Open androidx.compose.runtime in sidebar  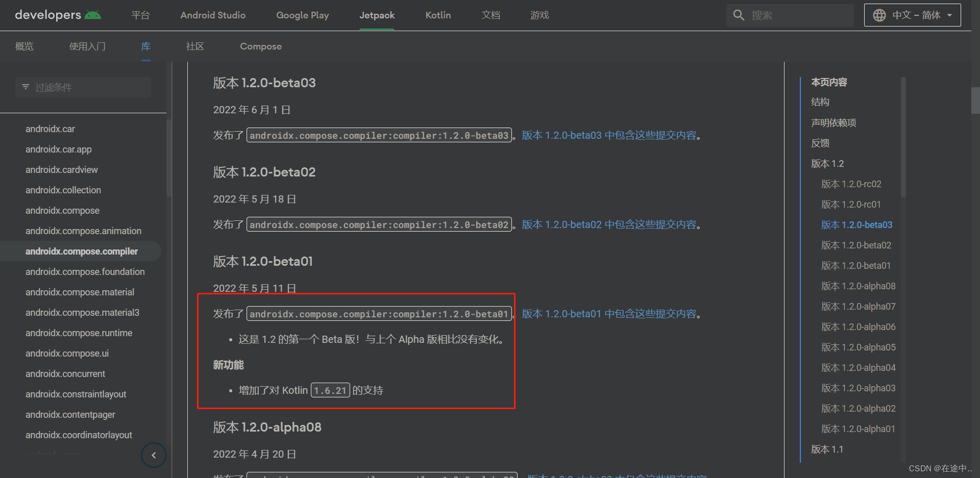point(79,333)
